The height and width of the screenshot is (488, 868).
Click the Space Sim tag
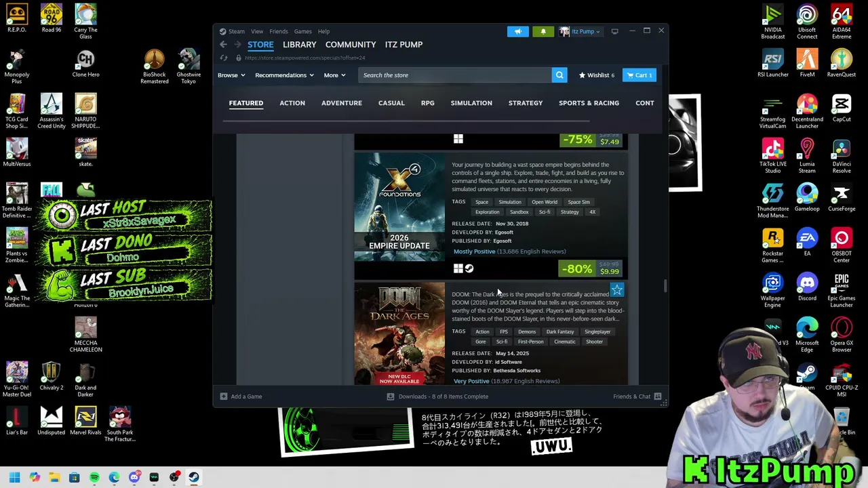click(578, 202)
